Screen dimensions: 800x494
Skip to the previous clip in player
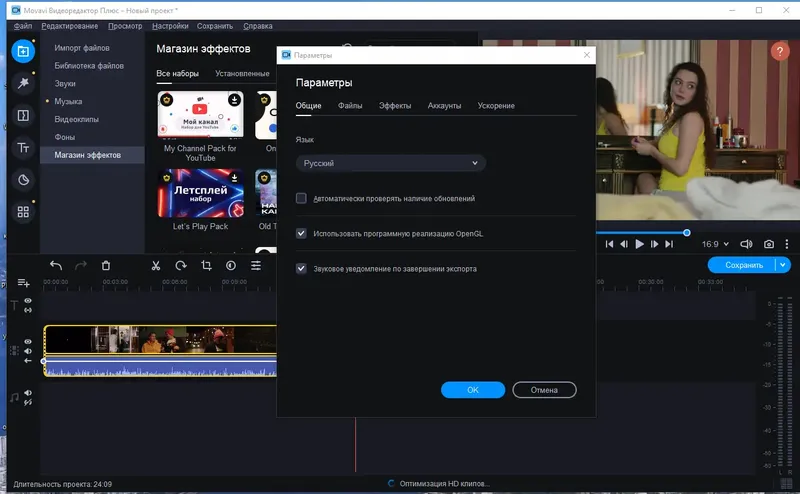[609, 244]
